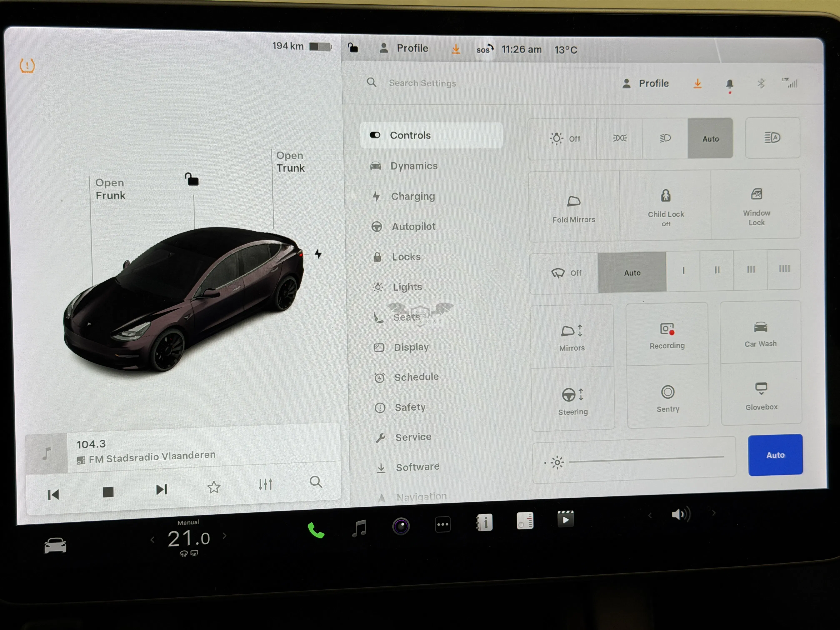The image size is (840, 630).
Task: Toggle Child Lock
Action: (x=666, y=206)
